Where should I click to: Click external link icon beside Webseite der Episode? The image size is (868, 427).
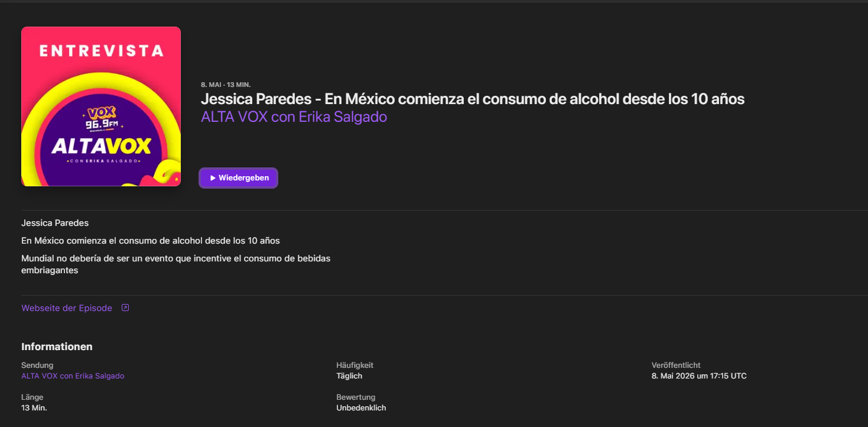click(125, 308)
